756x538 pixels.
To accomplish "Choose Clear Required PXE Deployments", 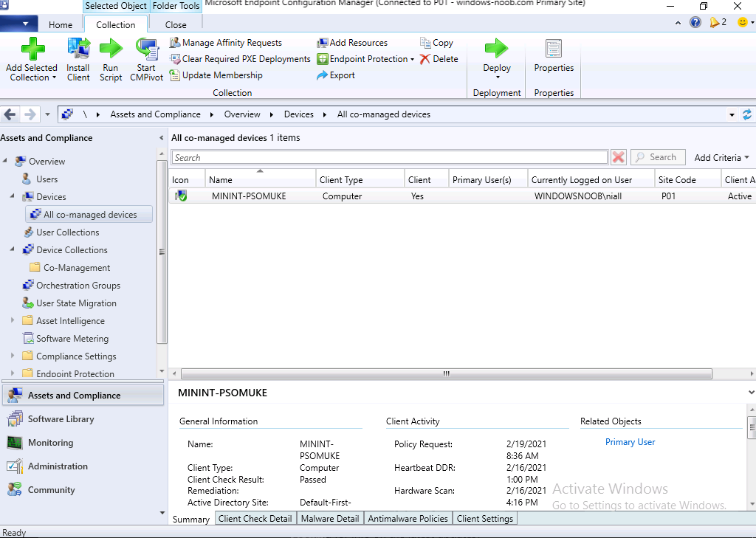I will coord(240,59).
